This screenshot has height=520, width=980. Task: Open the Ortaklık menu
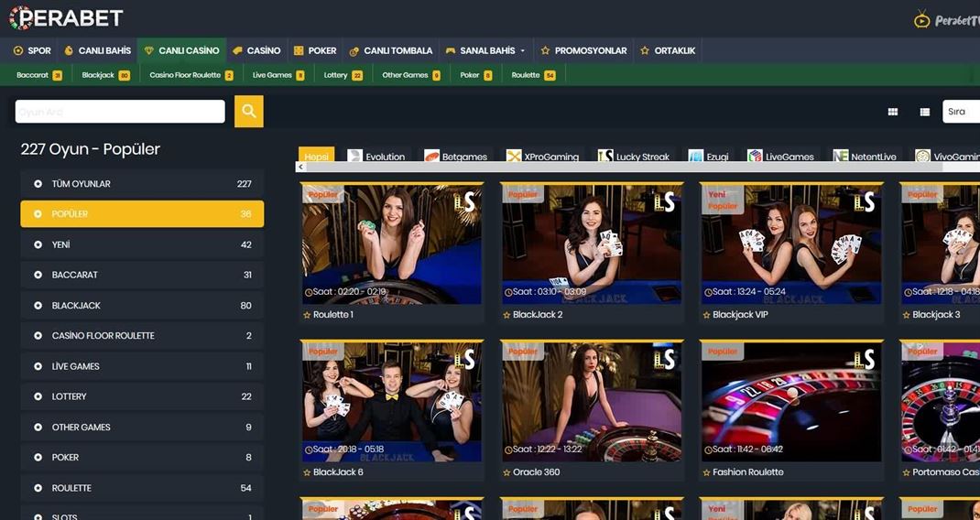coord(668,50)
